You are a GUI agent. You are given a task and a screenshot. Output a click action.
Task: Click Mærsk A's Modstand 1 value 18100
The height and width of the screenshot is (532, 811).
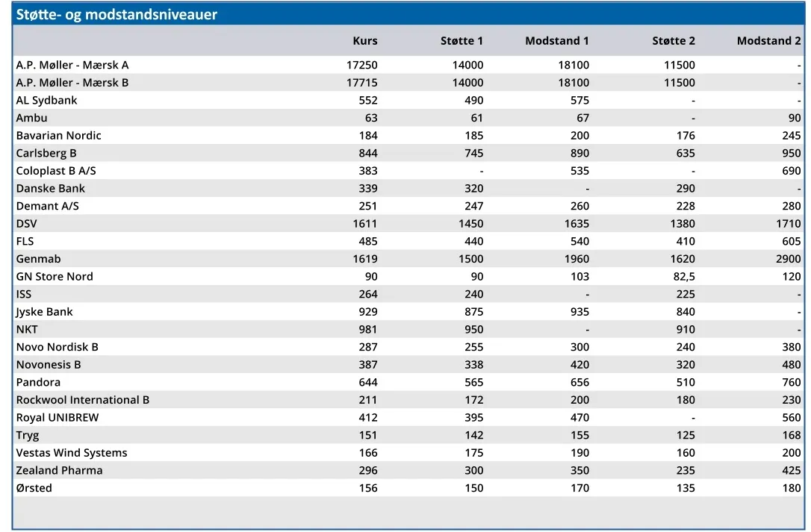tap(574, 65)
